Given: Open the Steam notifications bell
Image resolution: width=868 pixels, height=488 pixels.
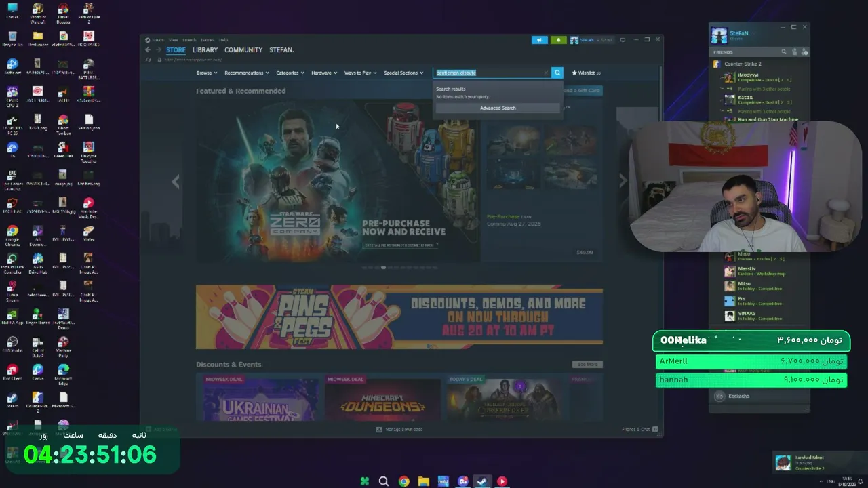Looking at the screenshot, I should 558,40.
